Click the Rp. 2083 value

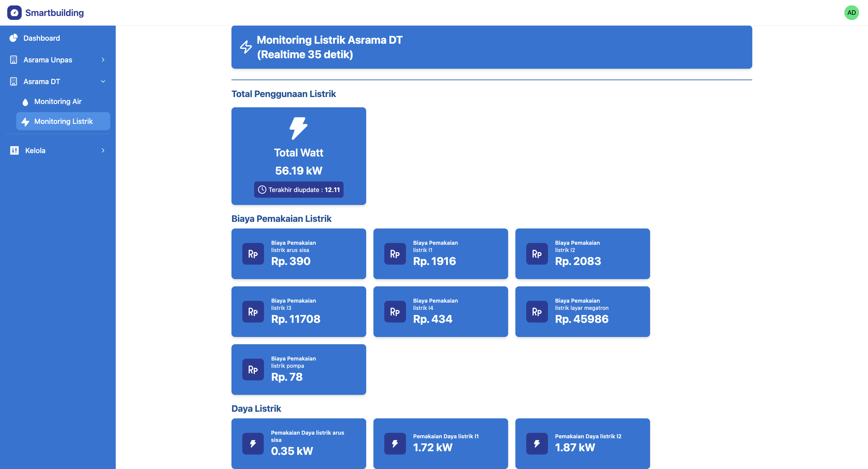pyautogui.click(x=578, y=261)
